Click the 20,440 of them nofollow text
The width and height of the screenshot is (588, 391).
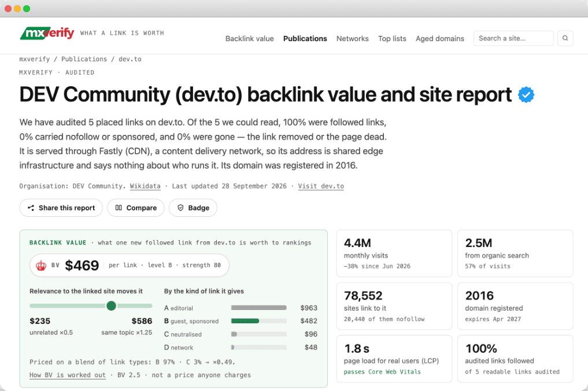coord(384,319)
